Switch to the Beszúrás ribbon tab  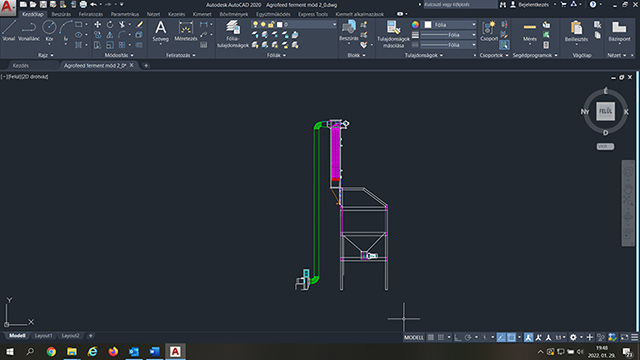click(61, 14)
